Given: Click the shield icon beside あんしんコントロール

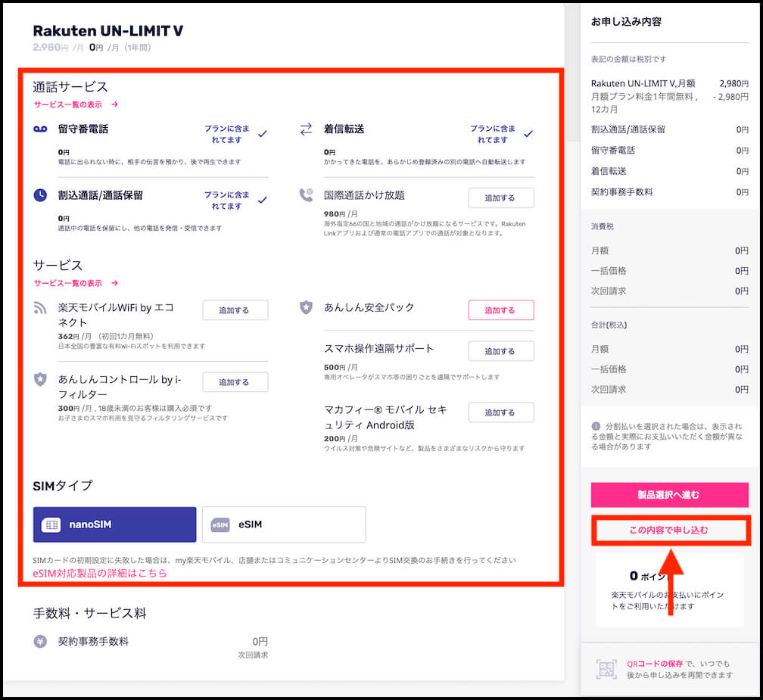Looking at the screenshot, I should pos(40,379).
